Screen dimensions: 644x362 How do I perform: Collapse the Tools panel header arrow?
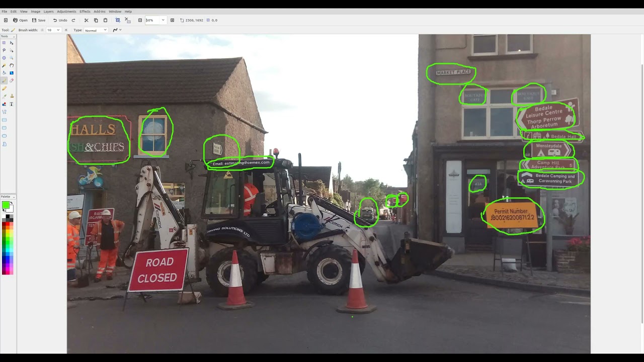point(14,37)
